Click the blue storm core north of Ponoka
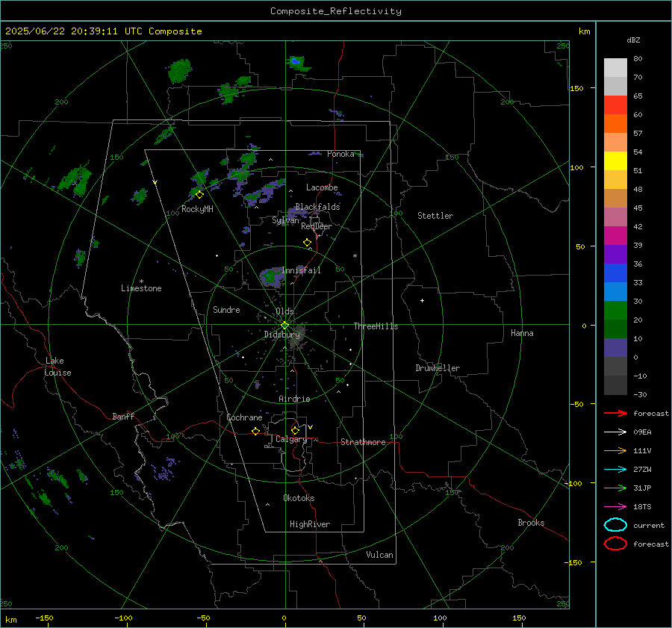672x628 pixels. [295, 61]
